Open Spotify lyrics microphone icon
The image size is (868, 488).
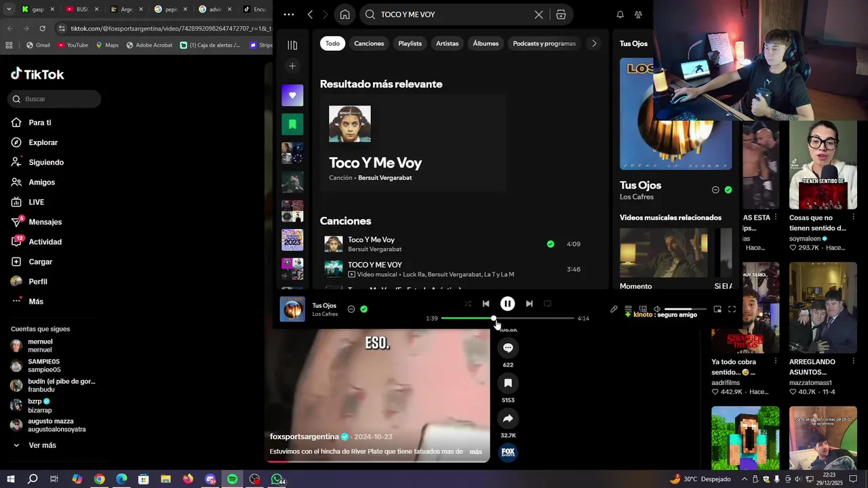click(614, 309)
